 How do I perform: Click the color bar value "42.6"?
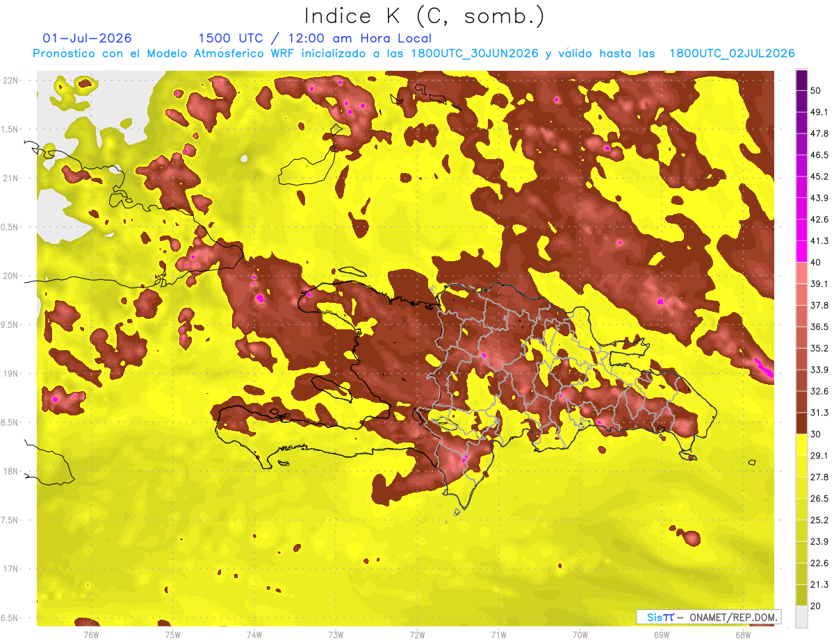pyautogui.click(x=819, y=220)
